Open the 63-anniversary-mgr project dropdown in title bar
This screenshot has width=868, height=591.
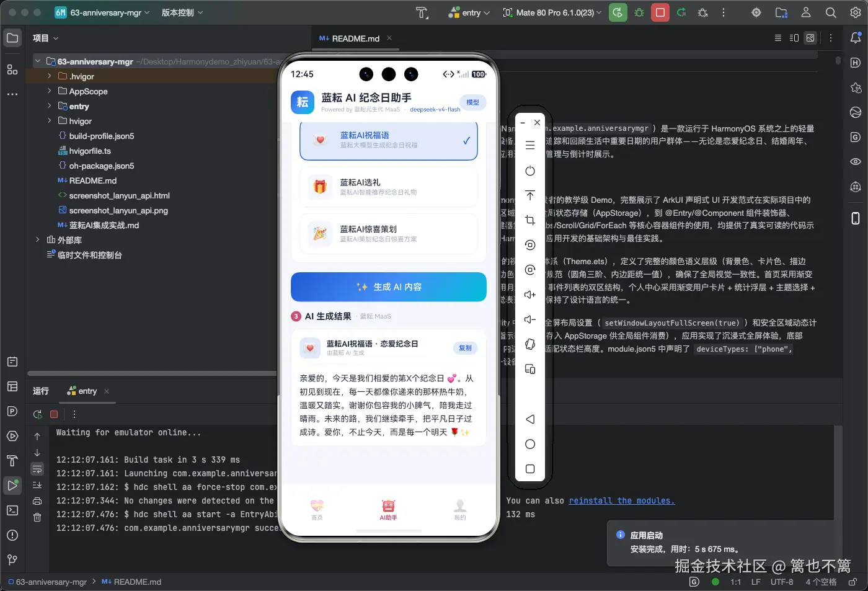102,12
